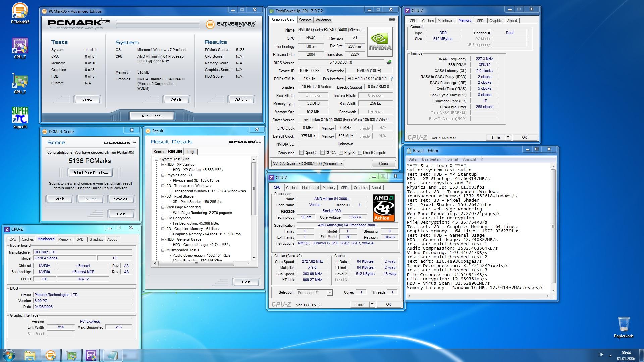Open the Log tab in Result Details
Viewport: 644px width, 362px height.
click(191, 152)
